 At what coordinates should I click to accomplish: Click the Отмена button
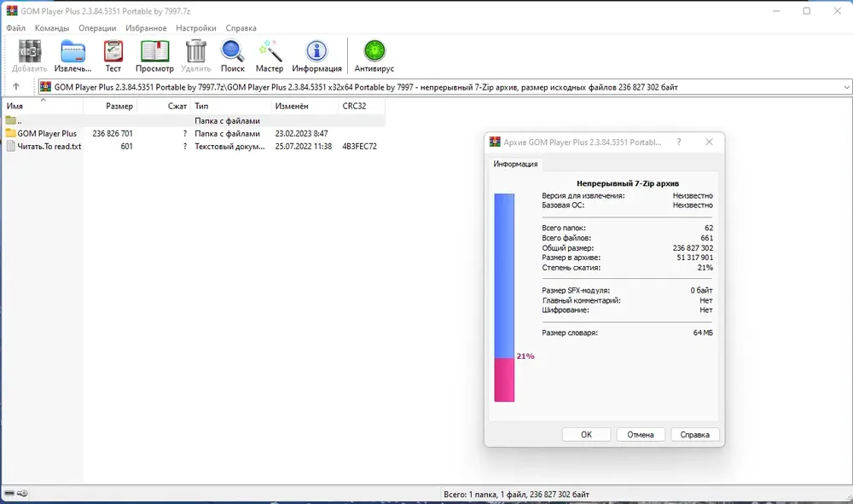click(641, 434)
